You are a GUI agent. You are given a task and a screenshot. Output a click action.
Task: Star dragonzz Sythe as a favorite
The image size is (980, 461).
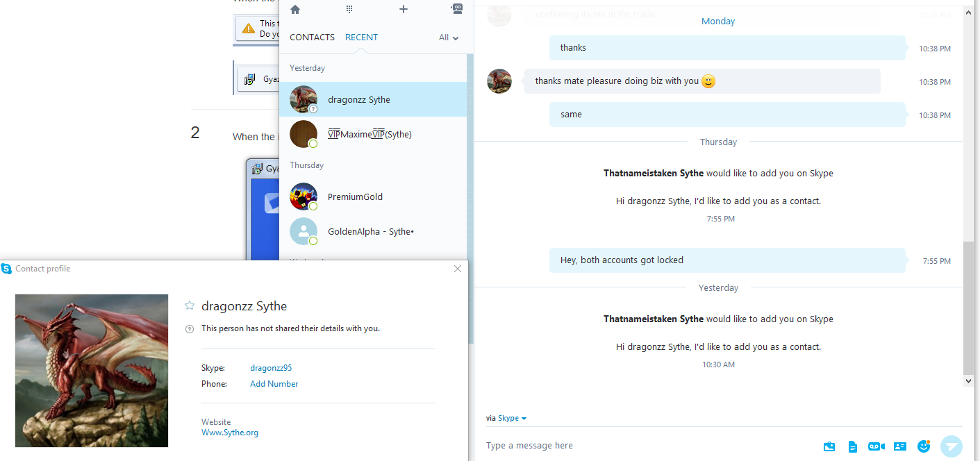coord(189,305)
